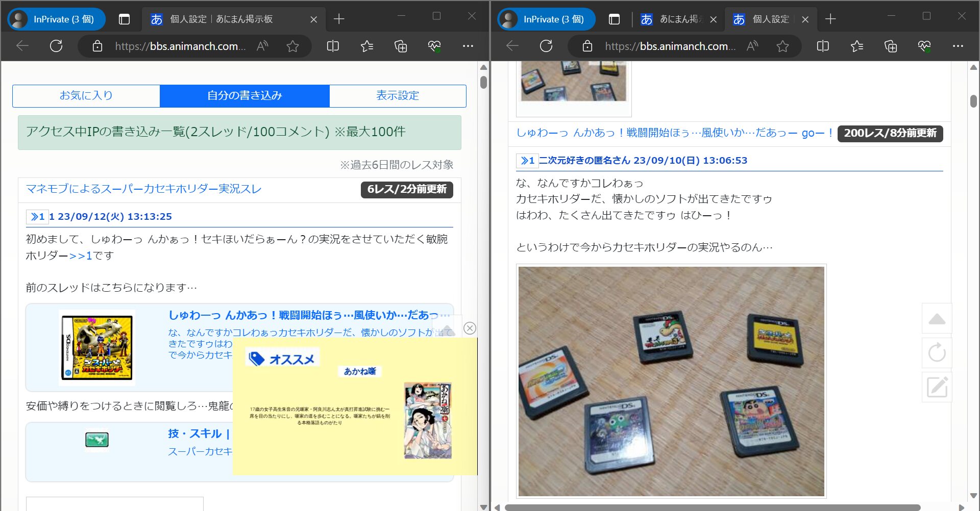Click the floating write-post pencil icon
The height and width of the screenshot is (511, 980).
click(937, 388)
